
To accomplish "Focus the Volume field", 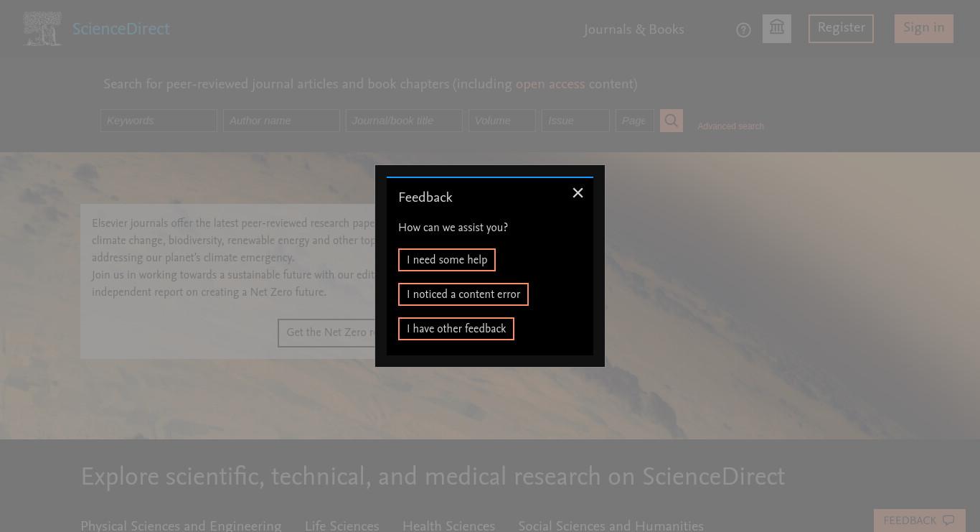I will click(502, 121).
